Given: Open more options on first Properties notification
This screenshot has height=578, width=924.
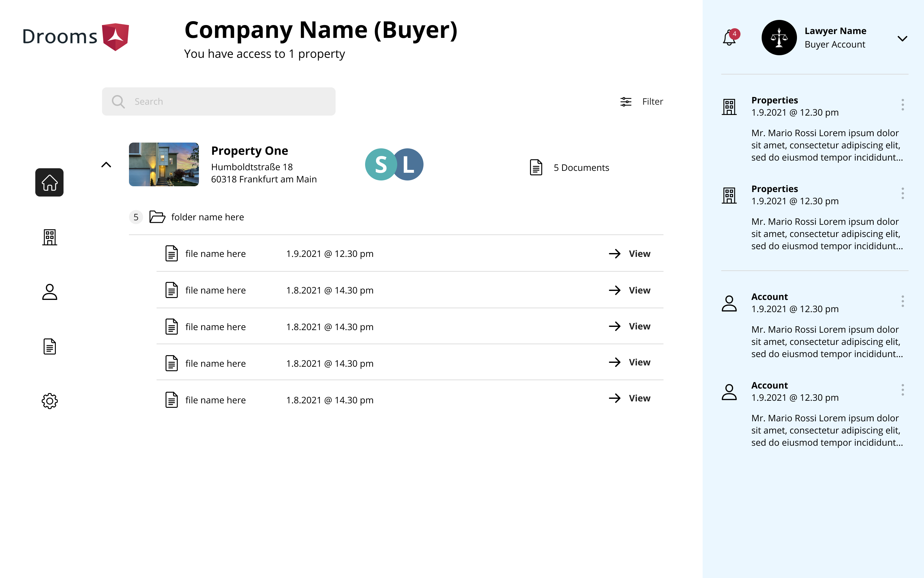Looking at the screenshot, I should point(903,104).
